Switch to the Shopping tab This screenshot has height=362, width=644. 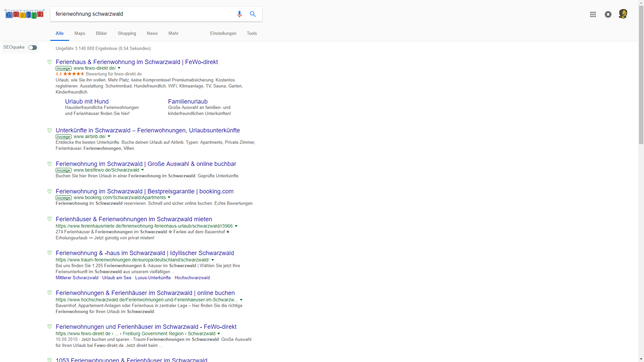point(127,34)
